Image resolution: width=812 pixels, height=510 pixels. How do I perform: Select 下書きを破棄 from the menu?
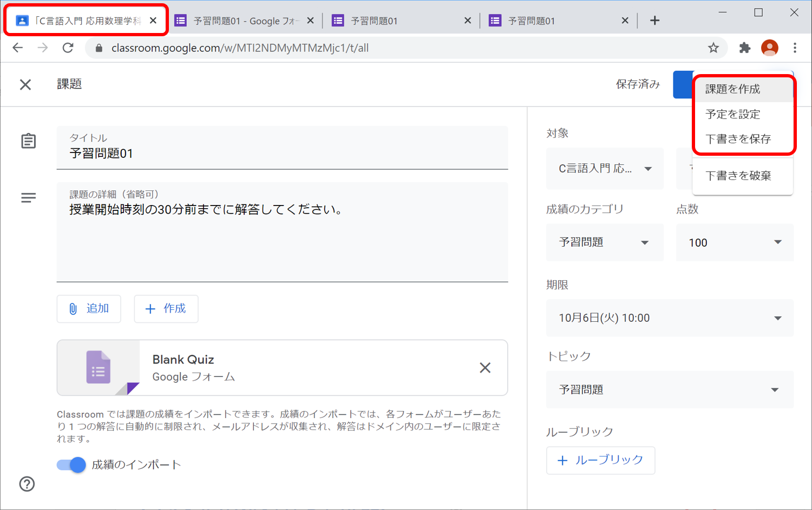click(x=742, y=176)
